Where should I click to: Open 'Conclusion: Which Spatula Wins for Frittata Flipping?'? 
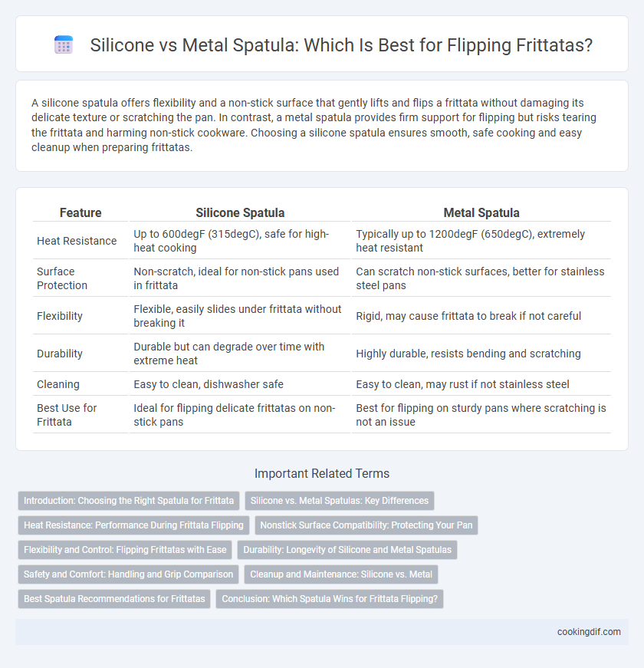click(x=330, y=598)
